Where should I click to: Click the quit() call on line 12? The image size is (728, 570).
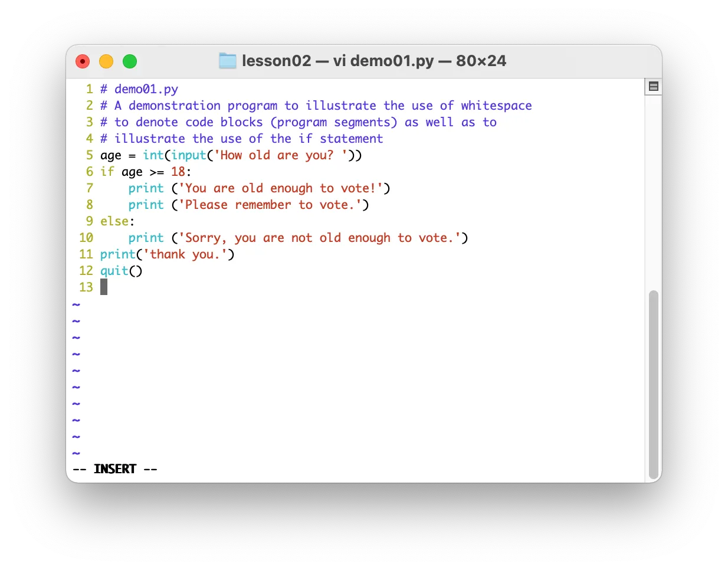click(x=121, y=271)
